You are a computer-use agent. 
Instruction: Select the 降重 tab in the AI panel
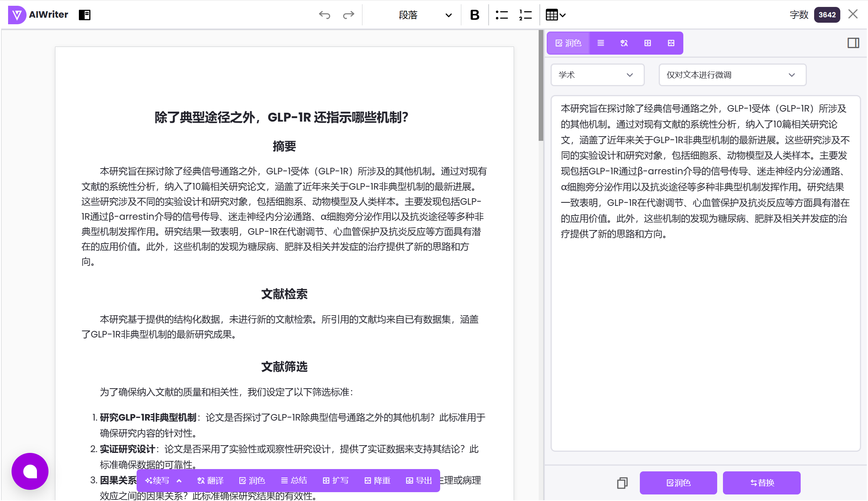point(671,43)
